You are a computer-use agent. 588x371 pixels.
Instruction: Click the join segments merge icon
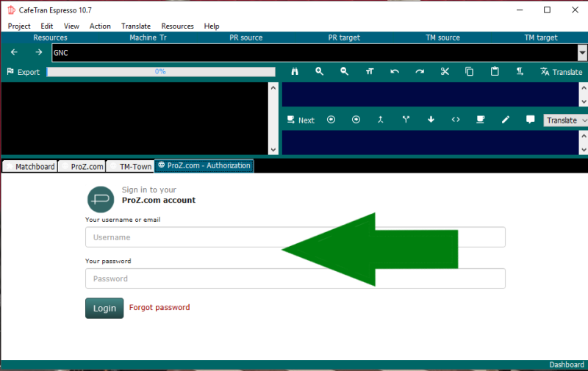pyautogui.click(x=381, y=120)
